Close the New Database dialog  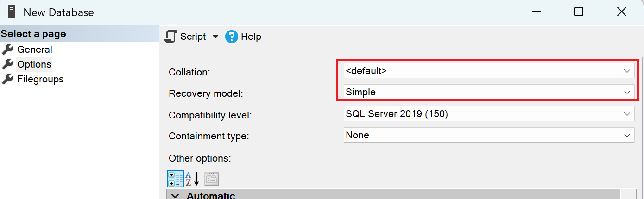pyautogui.click(x=621, y=12)
